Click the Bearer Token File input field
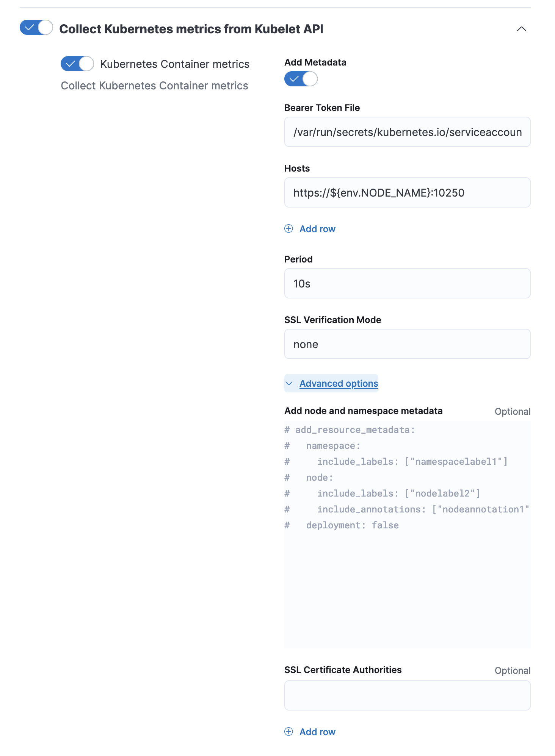This screenshot has width=555, height=756. 408,132
